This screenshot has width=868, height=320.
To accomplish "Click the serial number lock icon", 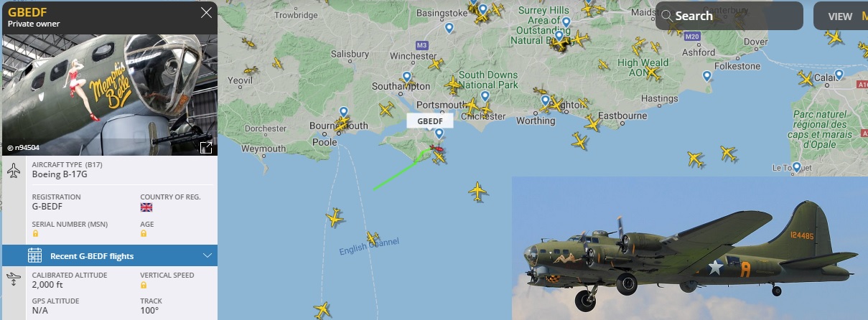I will coord(36,234).
